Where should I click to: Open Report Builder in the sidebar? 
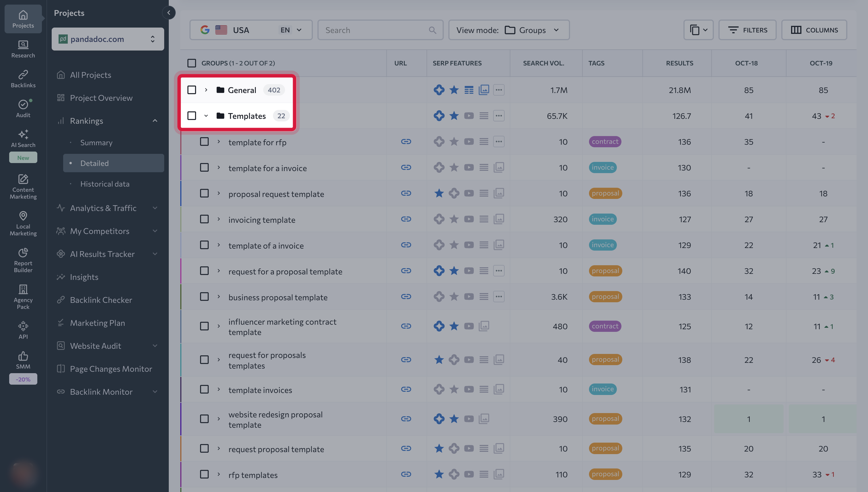coord(23,260)
